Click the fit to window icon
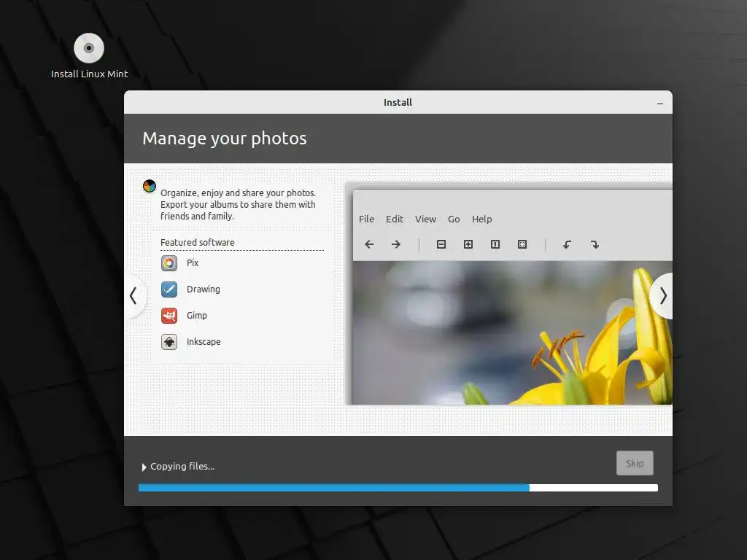This screenshot has width=747, height=560. (x=522, y=244)
